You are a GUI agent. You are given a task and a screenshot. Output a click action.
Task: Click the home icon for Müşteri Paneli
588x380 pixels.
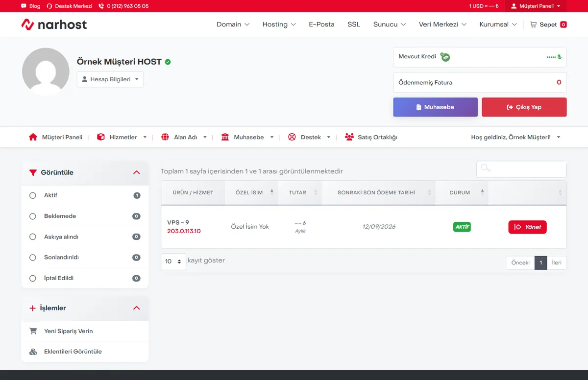click(33, 137)
